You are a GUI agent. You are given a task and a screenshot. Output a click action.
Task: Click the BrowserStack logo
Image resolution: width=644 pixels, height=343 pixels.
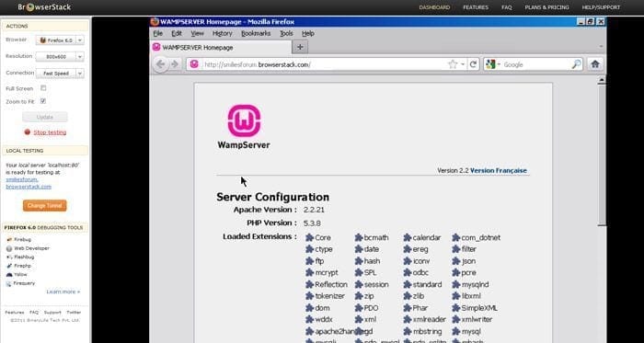pyautogui.click(x=44, y=7)
